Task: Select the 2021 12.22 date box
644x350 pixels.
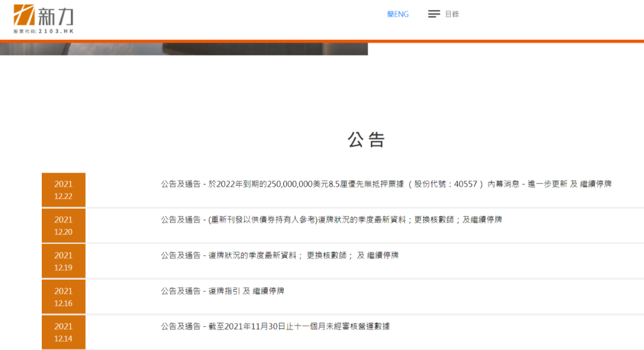Action: pyautogui.click(x=63, y=190)
